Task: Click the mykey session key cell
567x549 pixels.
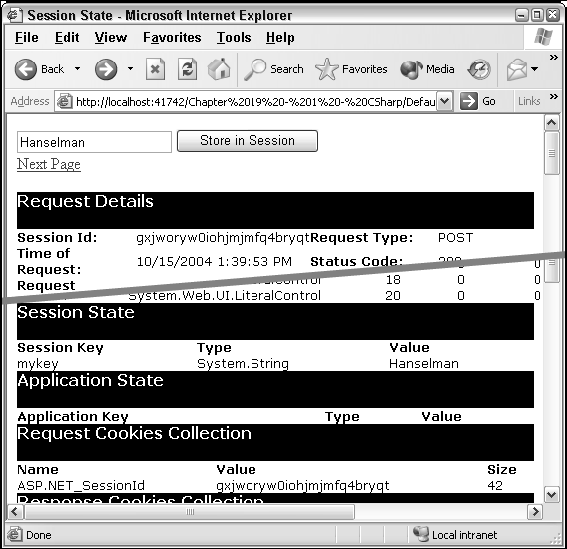Action: coord(38,364)
